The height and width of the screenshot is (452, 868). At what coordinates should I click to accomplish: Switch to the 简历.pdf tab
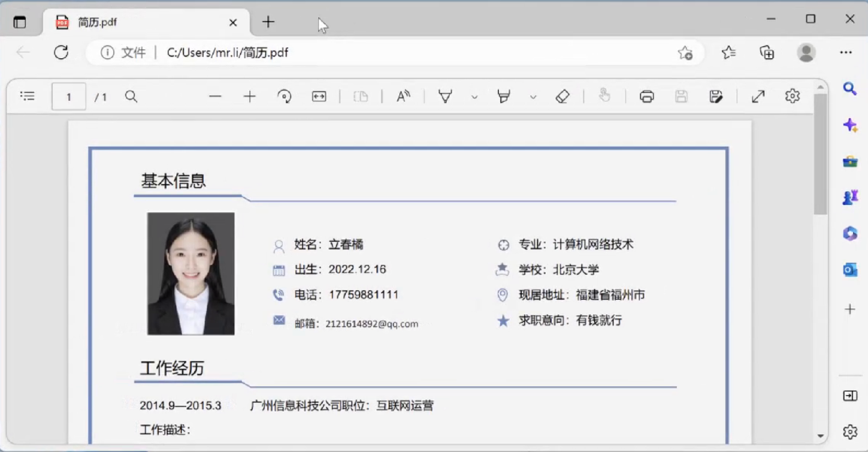146,23
